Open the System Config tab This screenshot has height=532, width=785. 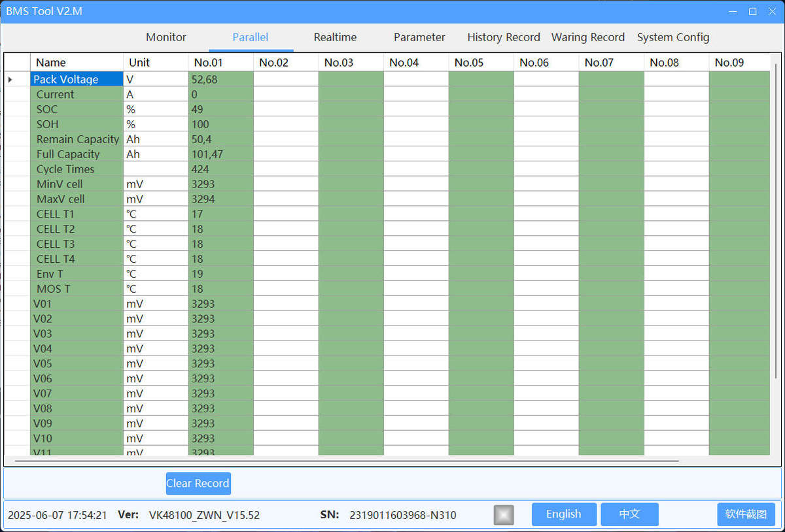point(673,37)
